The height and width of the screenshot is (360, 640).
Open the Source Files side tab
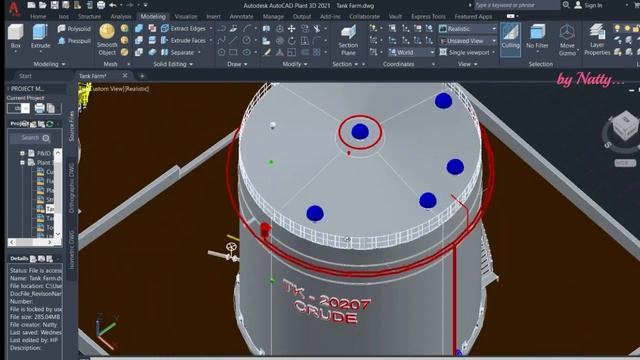(72, 127)
